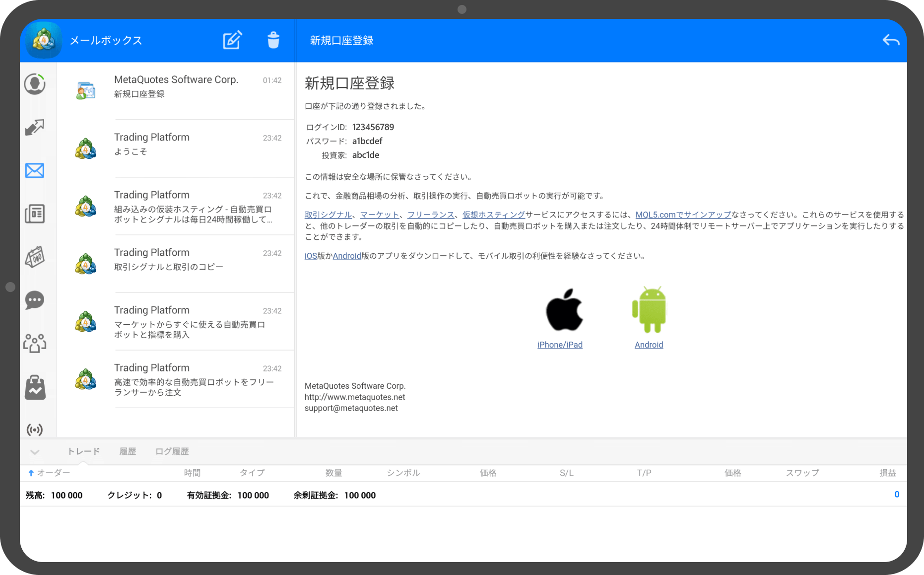
Task: Open the Chat messages panel
Action: point(35,300)
